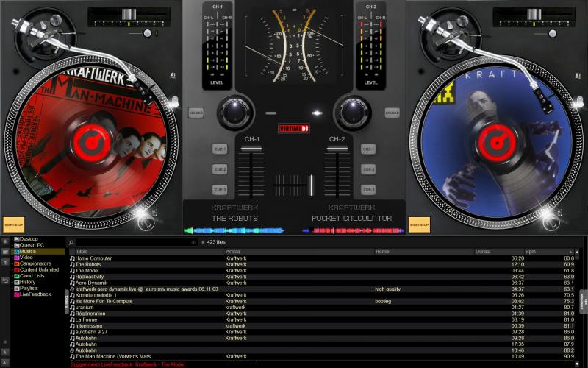Expand the Playlists node
The width and height of the screenshot is (588, 368).
(x=12, y=289)
